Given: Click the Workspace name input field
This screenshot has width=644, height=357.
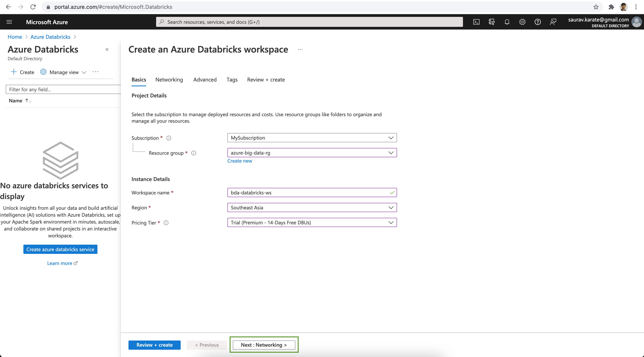Looking at the screenshot, I should click(312, 192).
